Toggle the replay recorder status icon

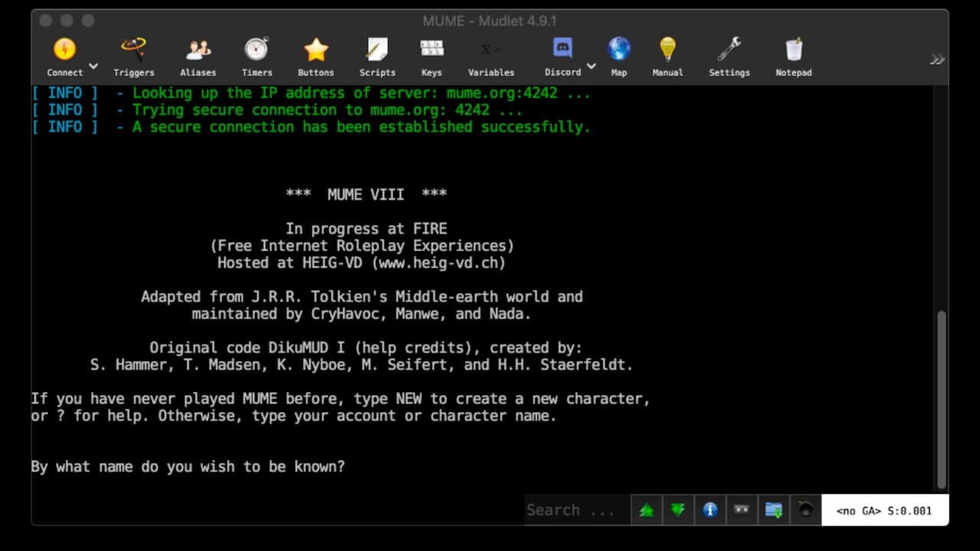(741, 510)
